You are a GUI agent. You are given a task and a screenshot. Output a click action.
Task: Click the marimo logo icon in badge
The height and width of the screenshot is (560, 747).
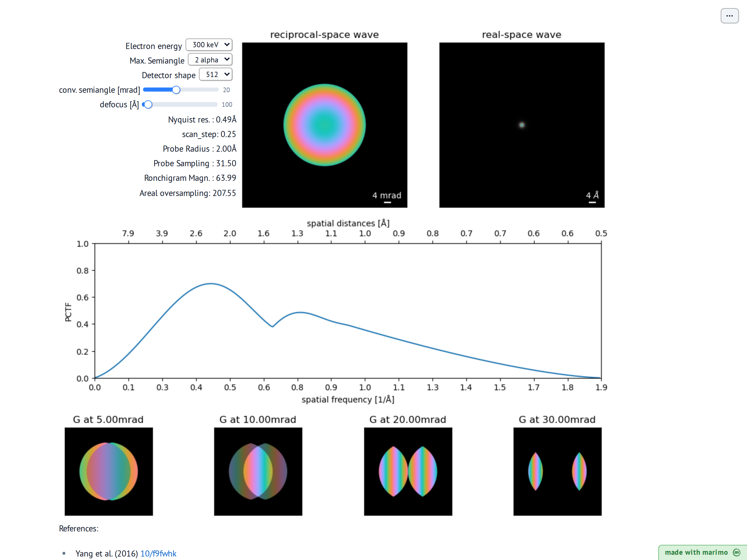[736, 552]
